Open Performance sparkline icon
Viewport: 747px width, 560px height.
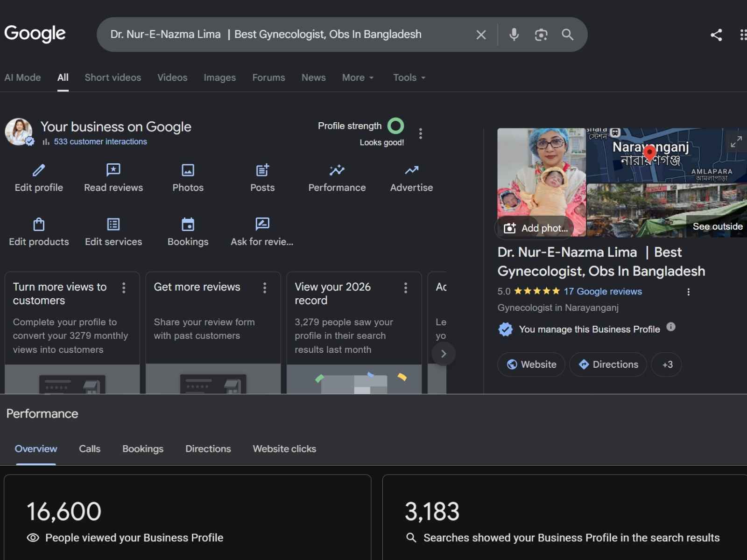tap(337, 170)
